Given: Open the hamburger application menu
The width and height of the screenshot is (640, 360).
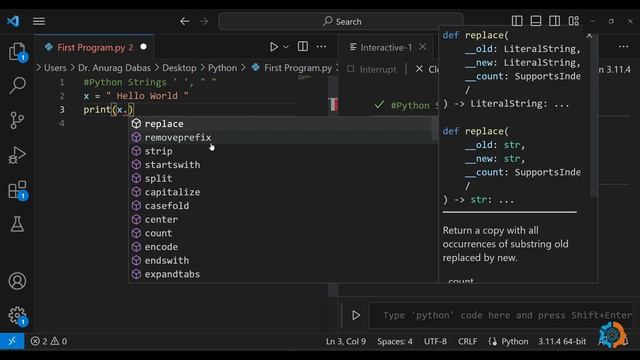Looking at the screenshot, I should click(x=39, y=21).
